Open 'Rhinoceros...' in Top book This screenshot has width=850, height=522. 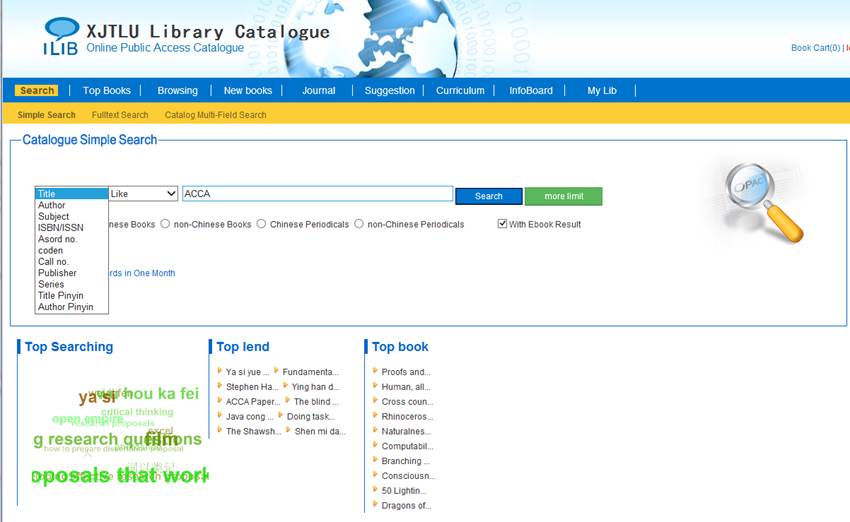[x=407, y=416]
